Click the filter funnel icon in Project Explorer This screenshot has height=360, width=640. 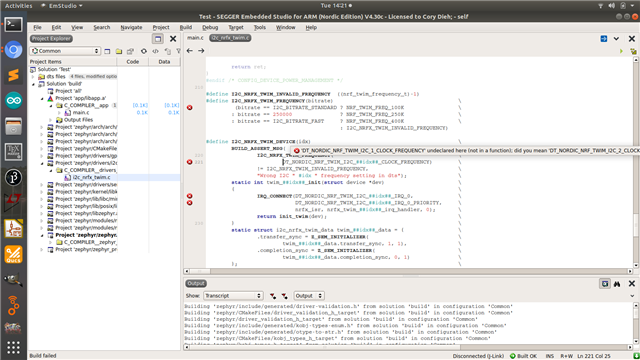[178, 51]
